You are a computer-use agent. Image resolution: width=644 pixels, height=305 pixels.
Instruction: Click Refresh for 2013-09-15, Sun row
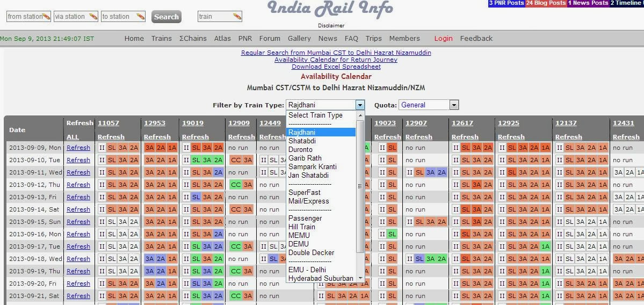pyautogui.click(x=78, y=222)
